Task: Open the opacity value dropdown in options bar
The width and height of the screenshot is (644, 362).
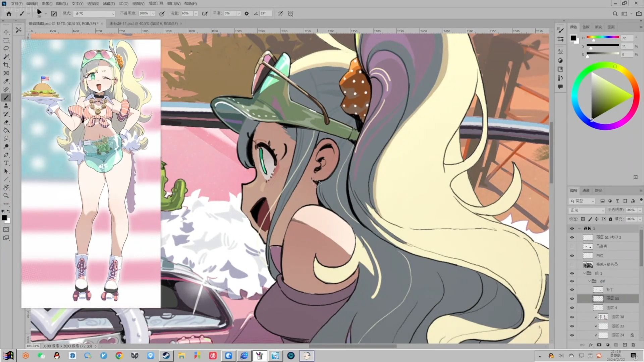Action: pyautogui.click(x=153, y=14)
